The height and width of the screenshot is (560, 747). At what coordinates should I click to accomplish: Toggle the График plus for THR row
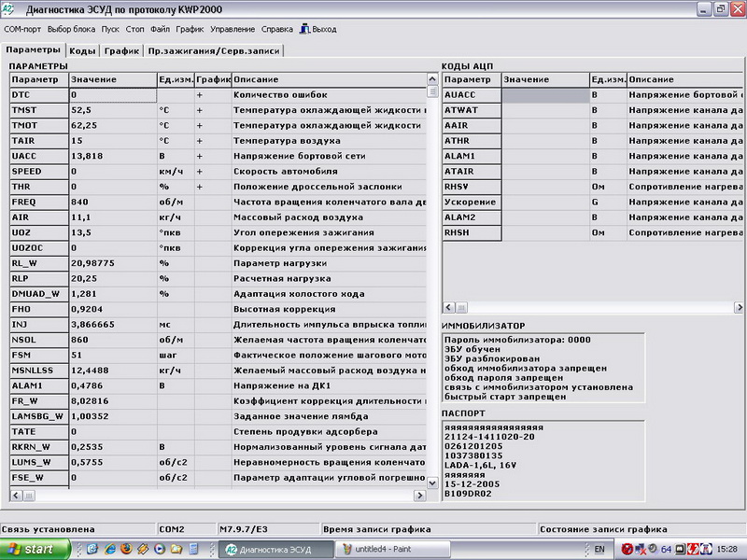click(x=200, y=187)
